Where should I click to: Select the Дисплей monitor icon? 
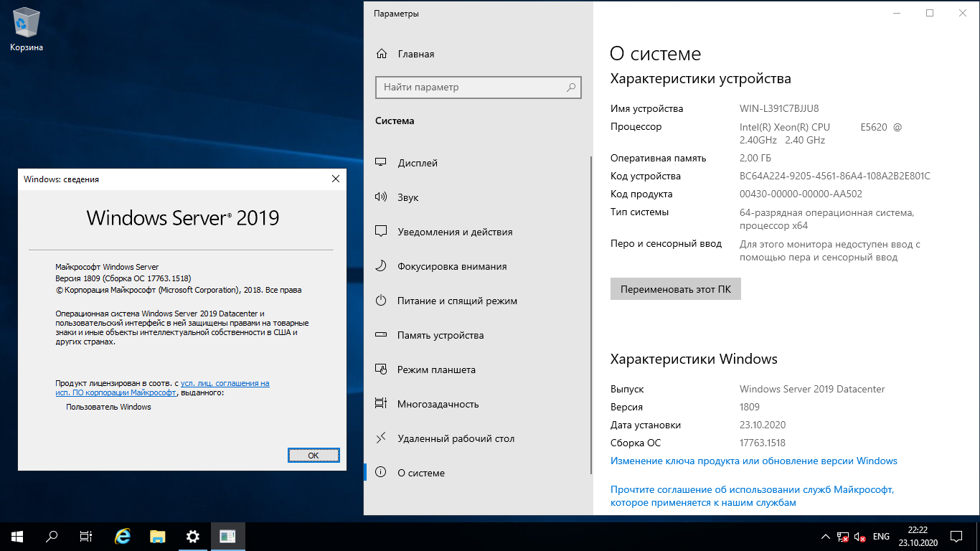point(382,163)
